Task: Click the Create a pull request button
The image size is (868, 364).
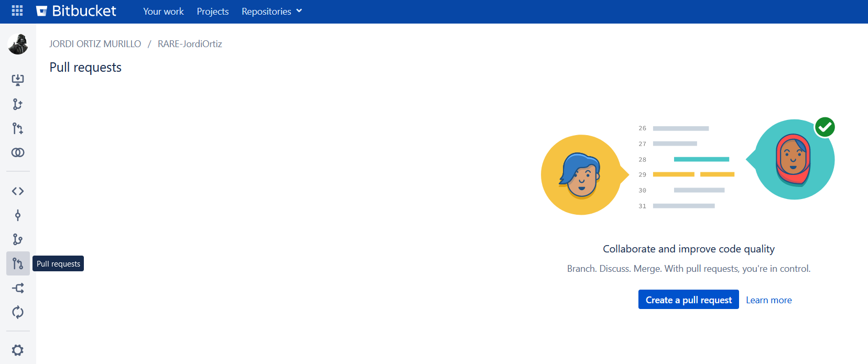Action: [x=688, y=300]
